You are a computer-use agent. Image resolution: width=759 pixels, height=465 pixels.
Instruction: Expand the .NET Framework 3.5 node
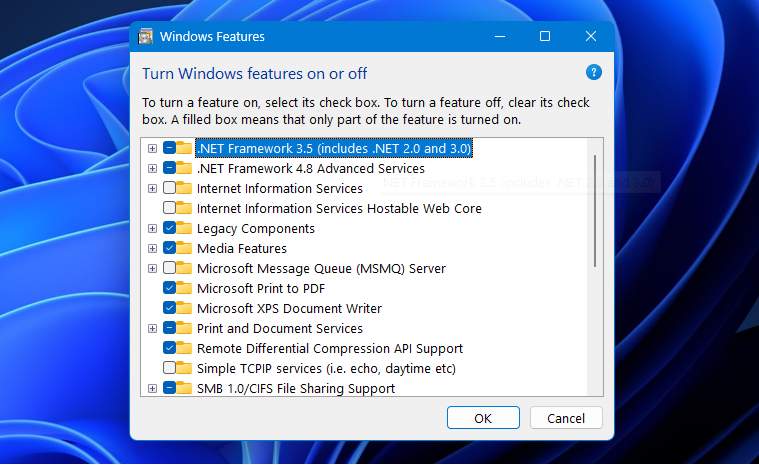pyautogui.click(x=152, y=148)
